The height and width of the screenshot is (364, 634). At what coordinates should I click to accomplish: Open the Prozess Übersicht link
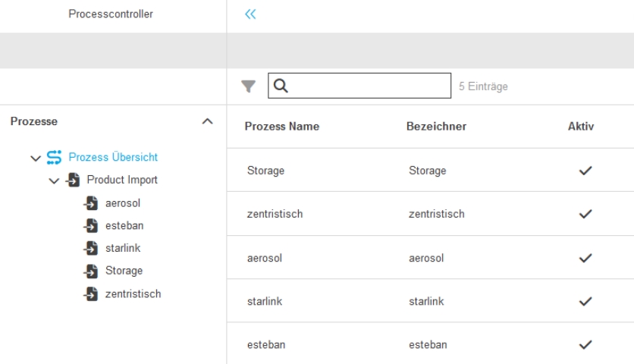click(113, 158)
